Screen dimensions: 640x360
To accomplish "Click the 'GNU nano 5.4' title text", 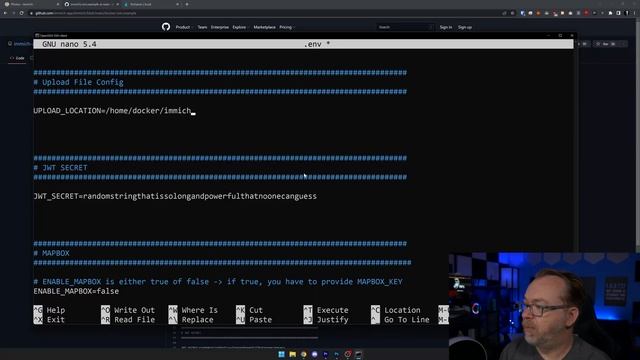I will 69,44.
